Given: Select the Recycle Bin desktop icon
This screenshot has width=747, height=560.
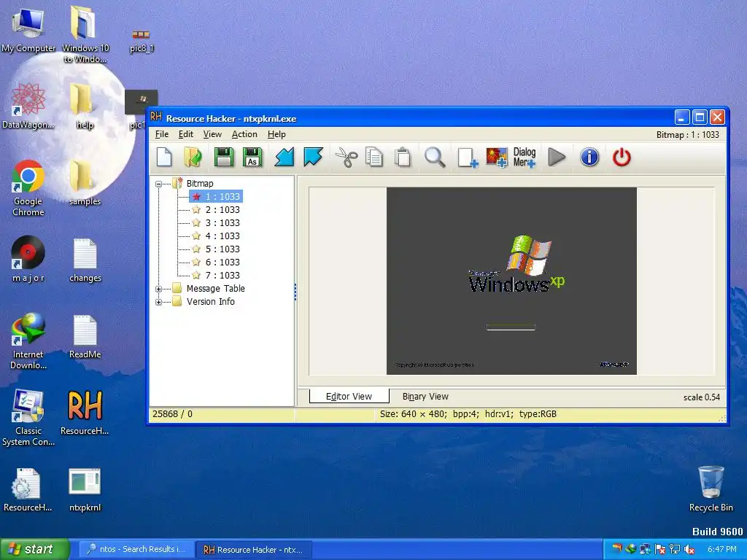Looking at the screenshot, I should tap(711, 489).
